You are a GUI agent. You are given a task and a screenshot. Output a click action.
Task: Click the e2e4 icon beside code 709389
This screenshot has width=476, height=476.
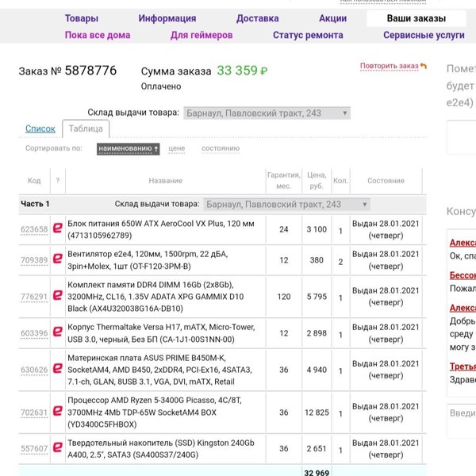(58, 259)
